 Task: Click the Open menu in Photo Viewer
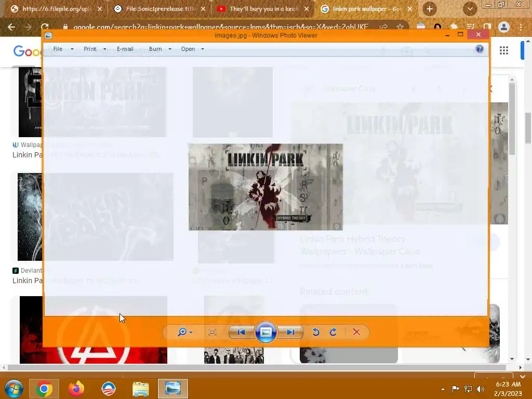pyautogui.click(x=188, y=49)
